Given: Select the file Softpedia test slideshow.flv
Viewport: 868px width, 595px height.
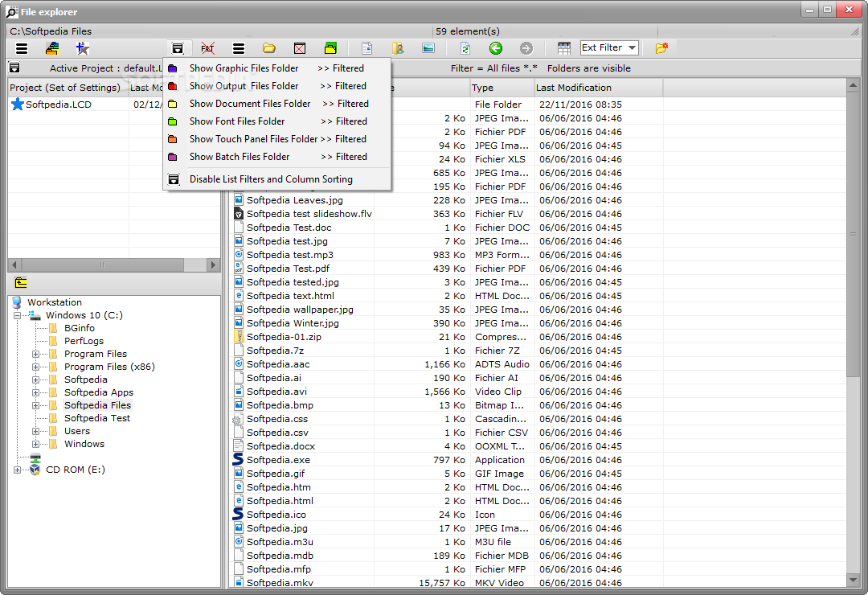Looking at the screenshot, I should pos(309,214).
